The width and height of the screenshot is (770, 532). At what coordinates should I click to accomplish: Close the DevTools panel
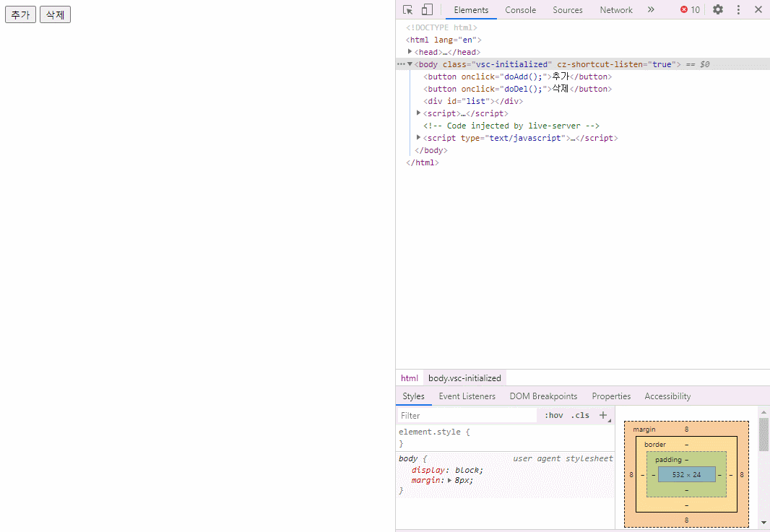tap(758, 10)
